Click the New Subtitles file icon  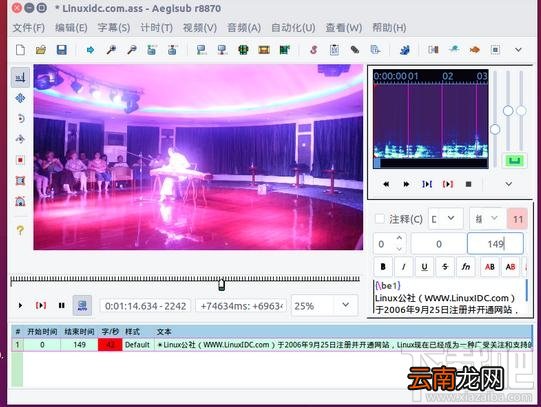pyautogui.click(x=20, y=50)
